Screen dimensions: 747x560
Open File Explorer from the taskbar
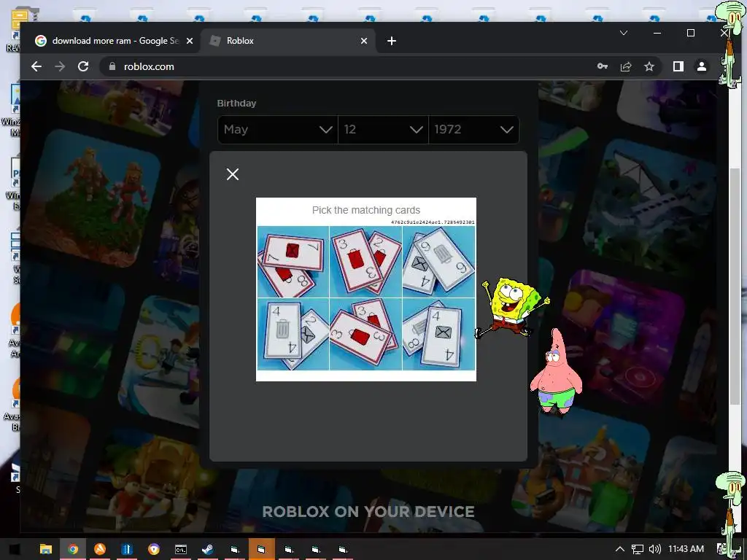46,549
